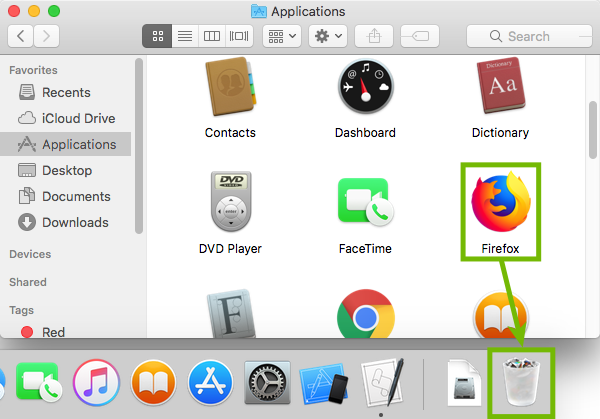This screenshot has height=419, width=600.
Task: Click the Favorites sidebar section header
Action: click(x=33, y=70)
